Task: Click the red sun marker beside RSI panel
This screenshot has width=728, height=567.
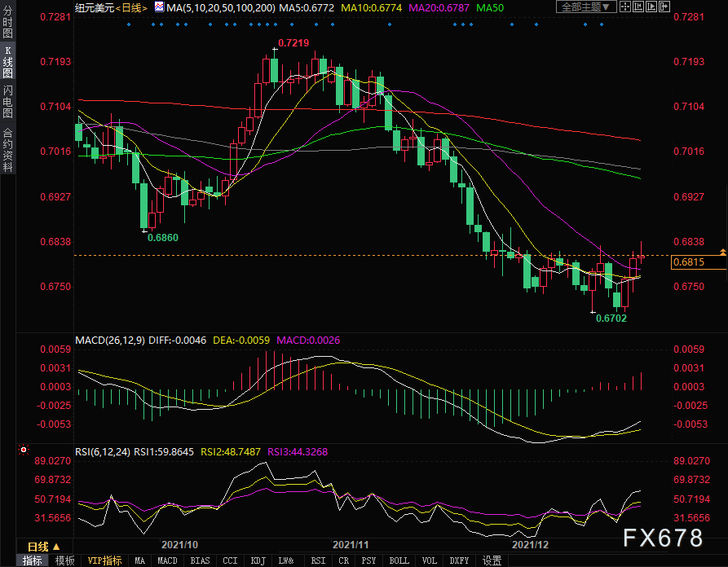Action: point(22,449)
